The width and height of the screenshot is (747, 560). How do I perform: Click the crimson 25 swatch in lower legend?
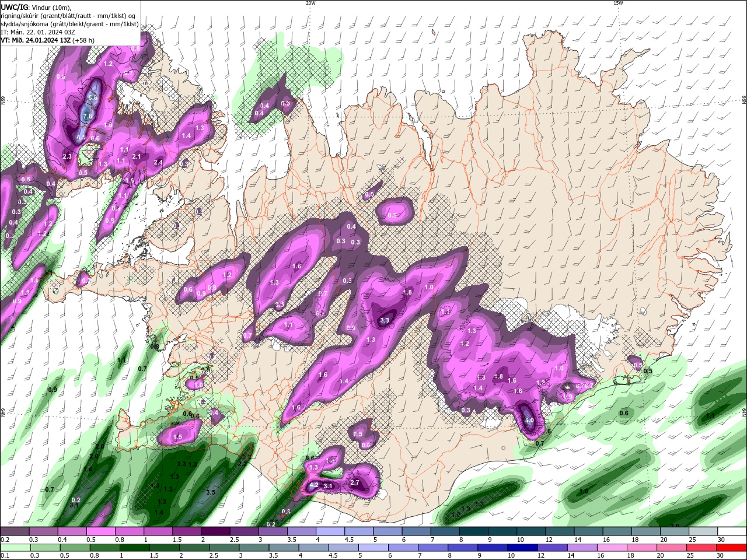pos(702,548)
